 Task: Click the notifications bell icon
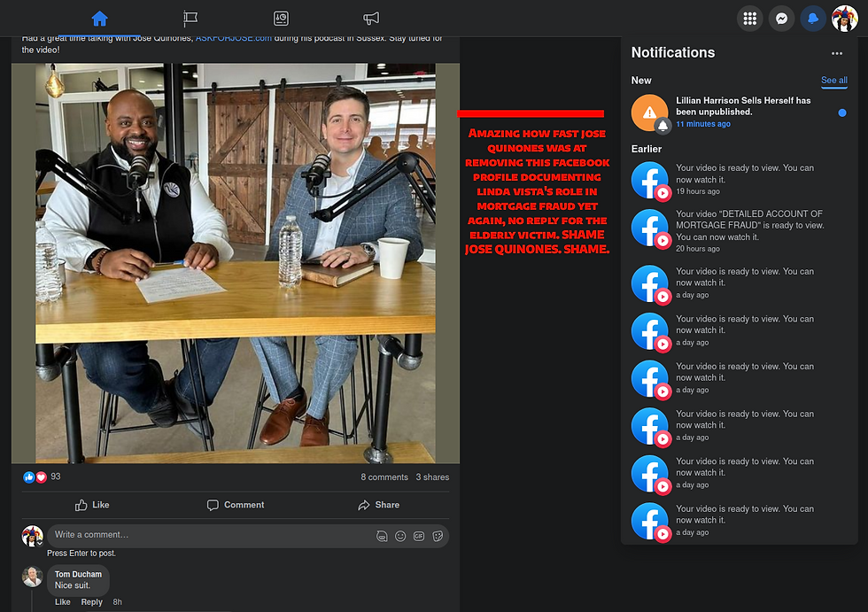812,19
